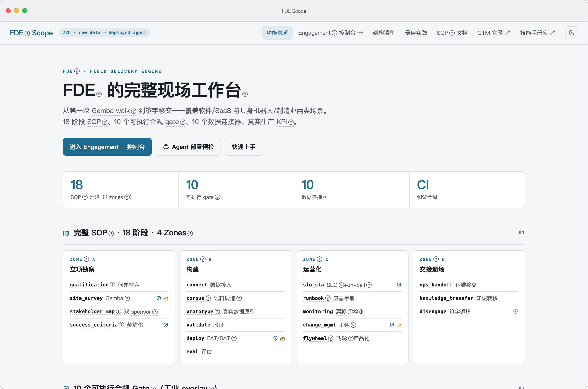Open the GTM 官网 external link

coord(493,33)
